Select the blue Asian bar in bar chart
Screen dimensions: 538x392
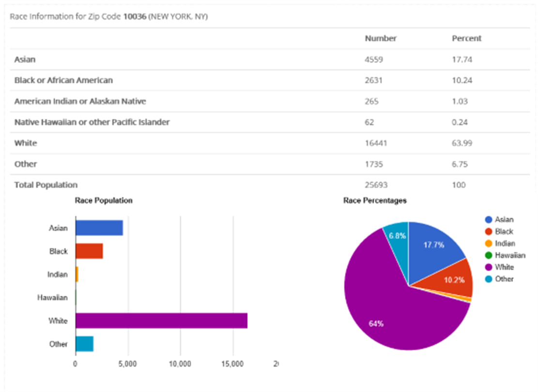99,228
